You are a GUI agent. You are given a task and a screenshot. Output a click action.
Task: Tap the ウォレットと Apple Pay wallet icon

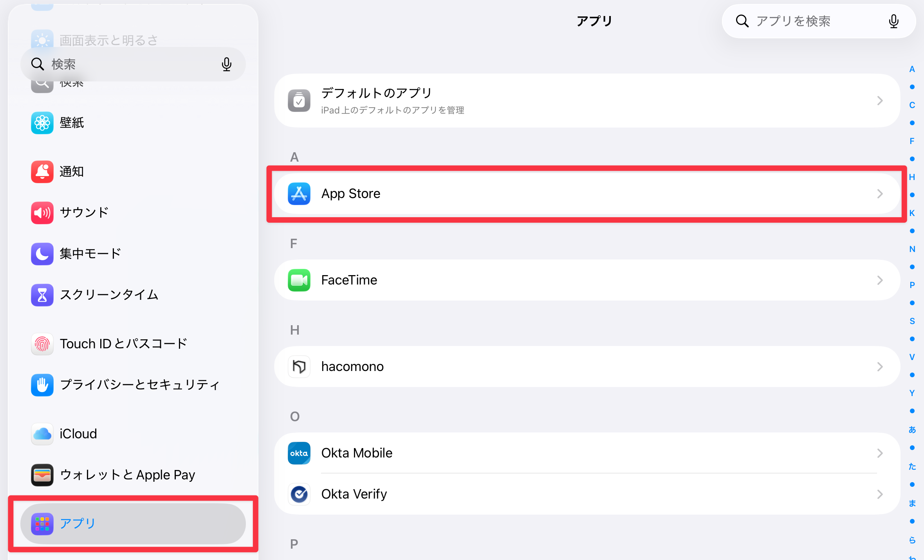tap(42, 475)
